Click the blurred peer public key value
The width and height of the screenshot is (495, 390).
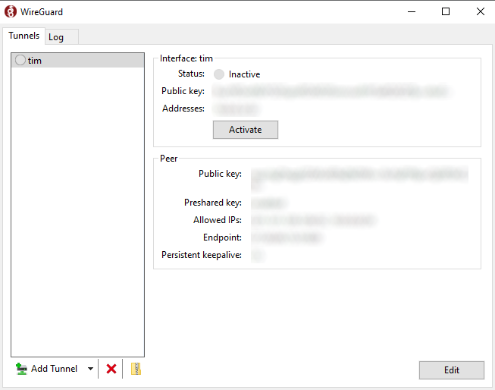click(359, 178)
